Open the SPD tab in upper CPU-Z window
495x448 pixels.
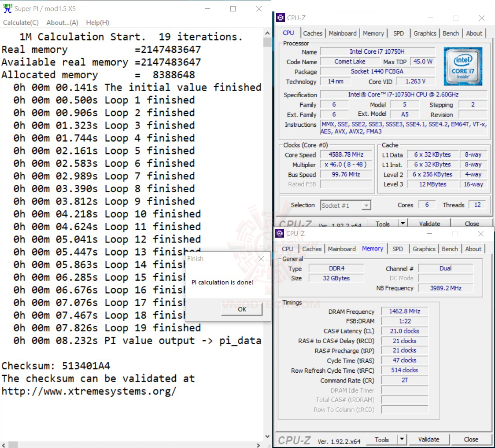click(x=399, y=33)
